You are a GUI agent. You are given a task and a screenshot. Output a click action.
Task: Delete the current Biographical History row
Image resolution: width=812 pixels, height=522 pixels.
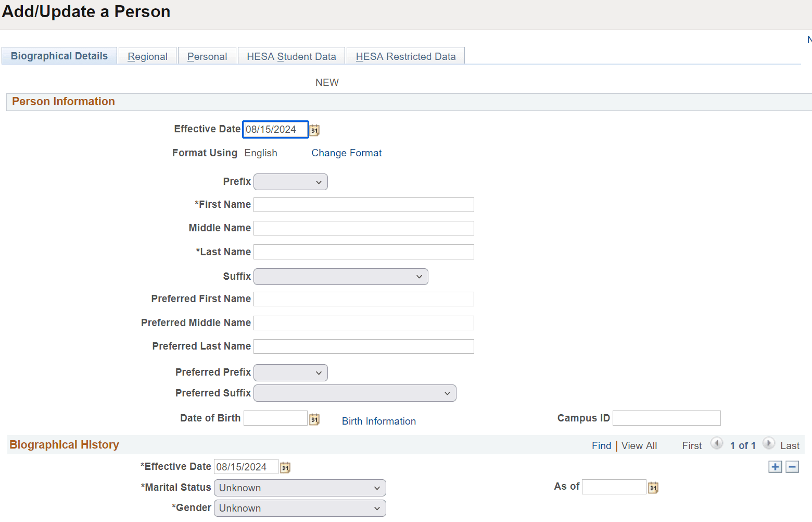792,467
